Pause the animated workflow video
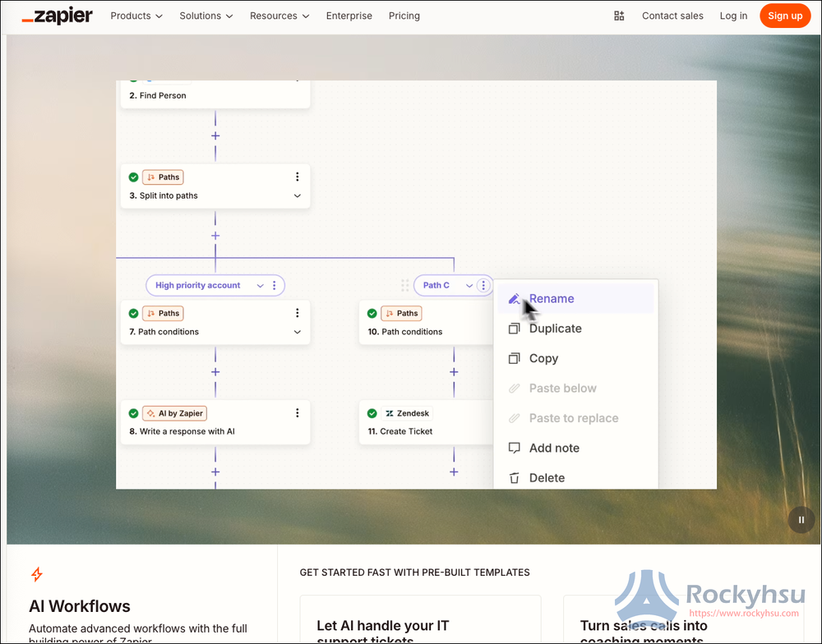This screenshot has width=822, height=644. click(801, 520)
